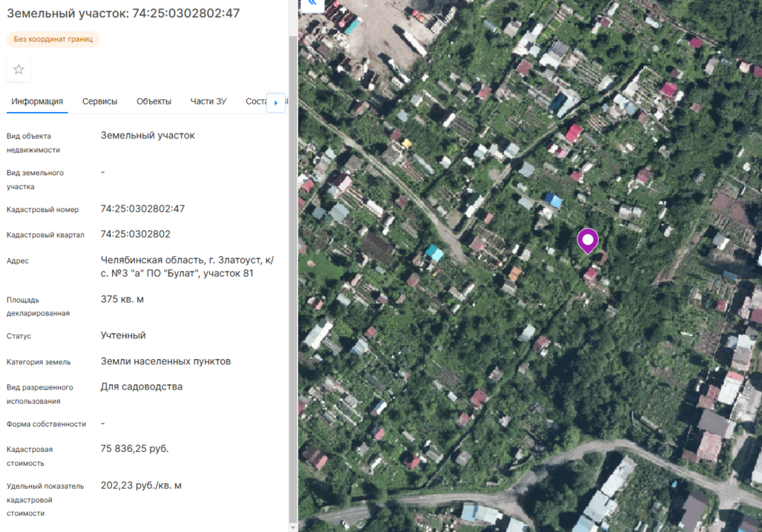Click the 'Земельный участок: 74:25:0302802:47' heading
The image size is (762, 532).
tap(123, 13)
